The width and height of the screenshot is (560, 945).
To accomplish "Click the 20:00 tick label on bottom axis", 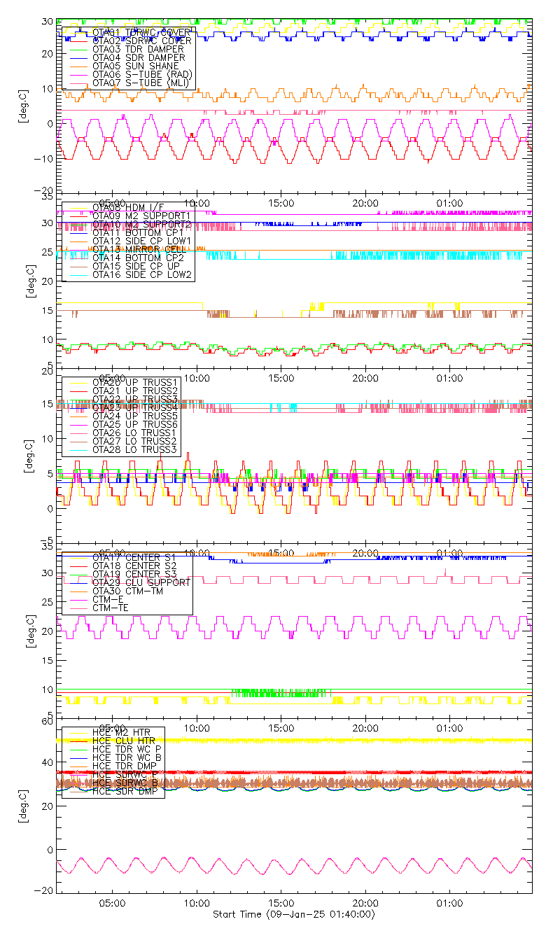I will click(x=365, y=904).
